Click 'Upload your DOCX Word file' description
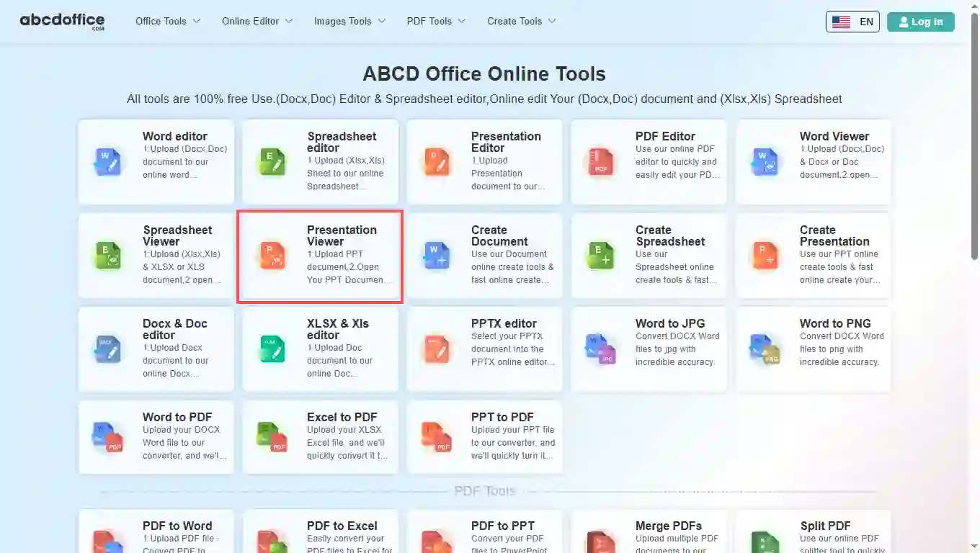 (184, 443)
